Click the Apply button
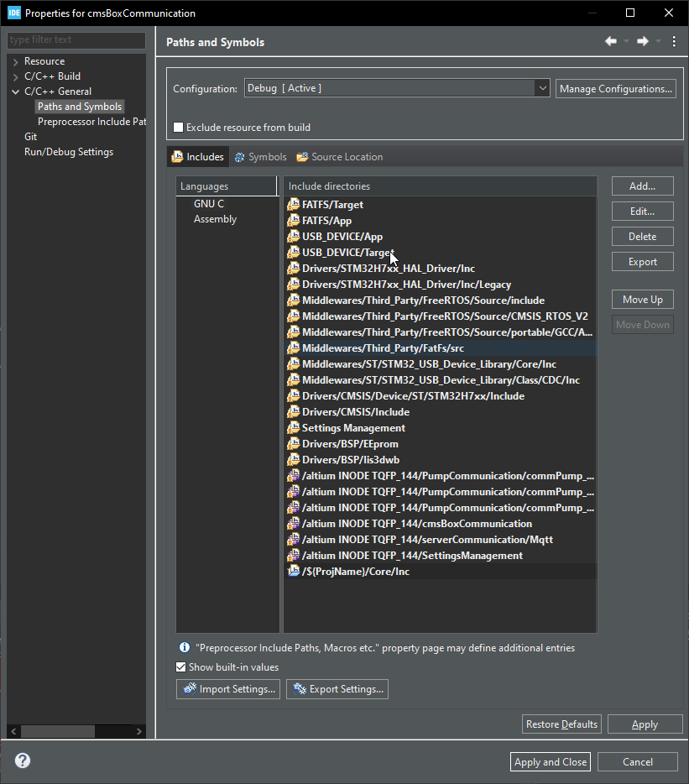The height and width of the screenshot is (784, 689). (645, 724)
